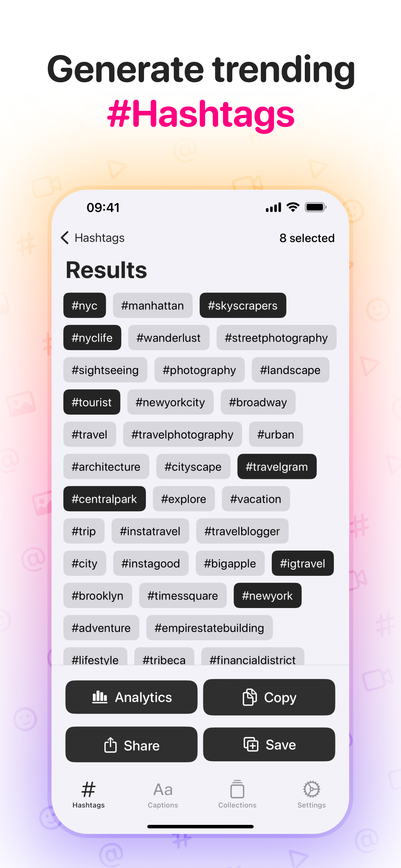
Task: Select the #broadway hashtag
Action: 258,402
